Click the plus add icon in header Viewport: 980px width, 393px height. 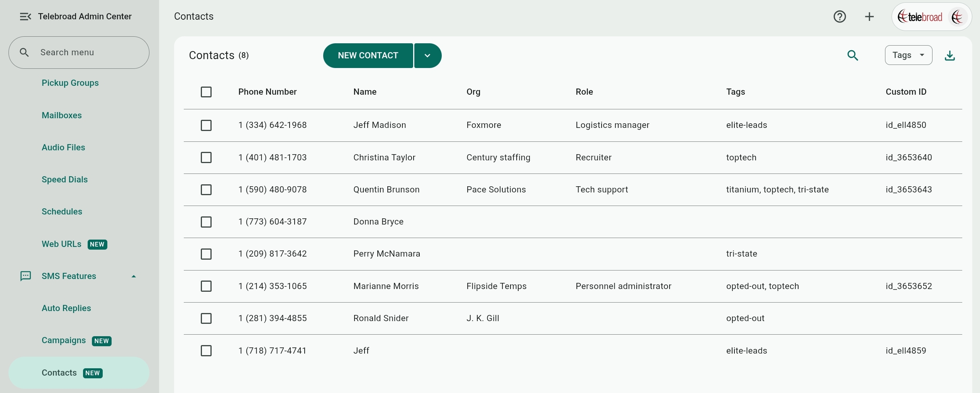869,17
